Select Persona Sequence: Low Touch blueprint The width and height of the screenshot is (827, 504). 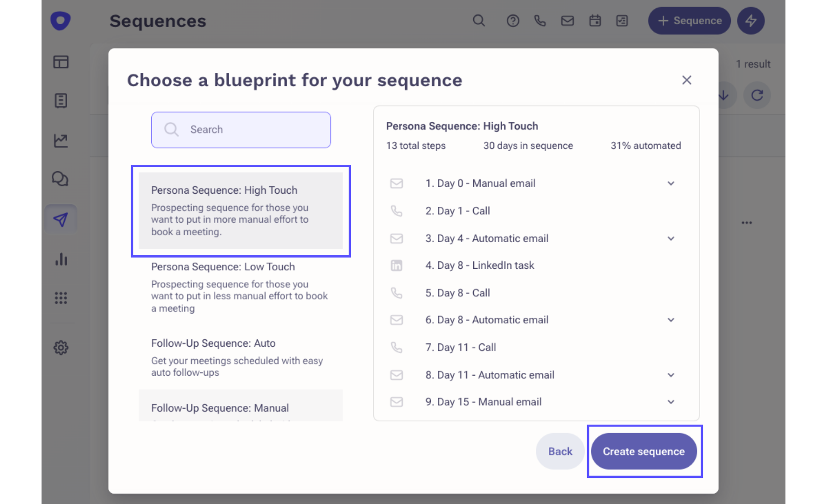(241, 287)
